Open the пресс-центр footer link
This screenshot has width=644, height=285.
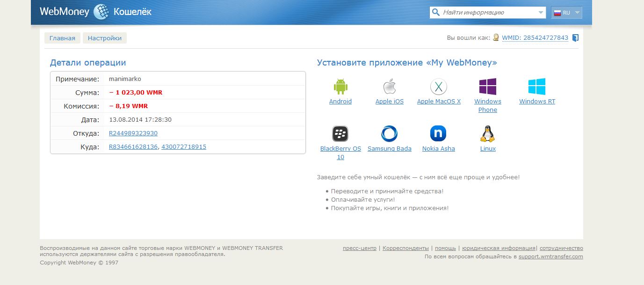359,248
